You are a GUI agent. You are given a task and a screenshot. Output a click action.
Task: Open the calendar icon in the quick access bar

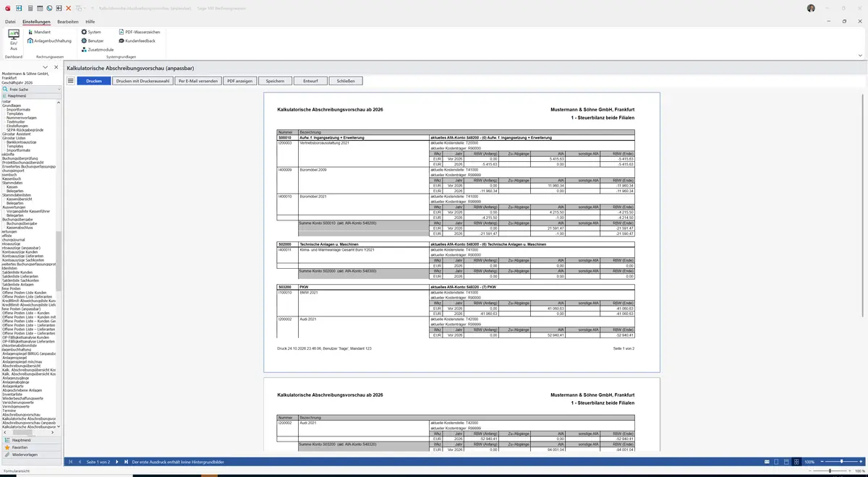point(39,8)
